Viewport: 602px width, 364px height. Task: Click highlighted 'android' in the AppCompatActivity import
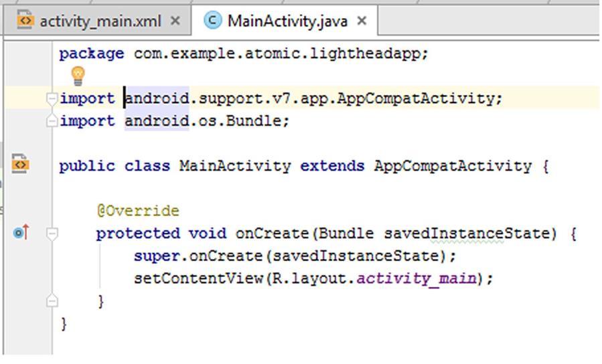click(157, 98)
